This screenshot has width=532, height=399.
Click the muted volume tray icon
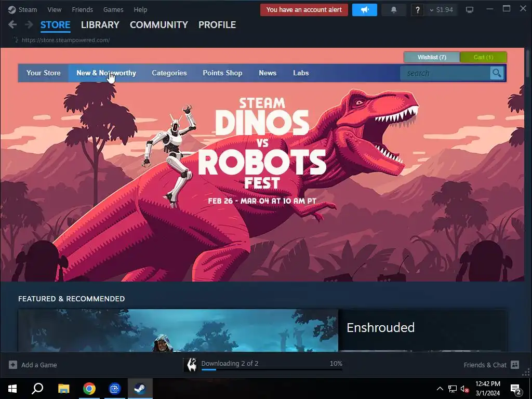[464, 389]
